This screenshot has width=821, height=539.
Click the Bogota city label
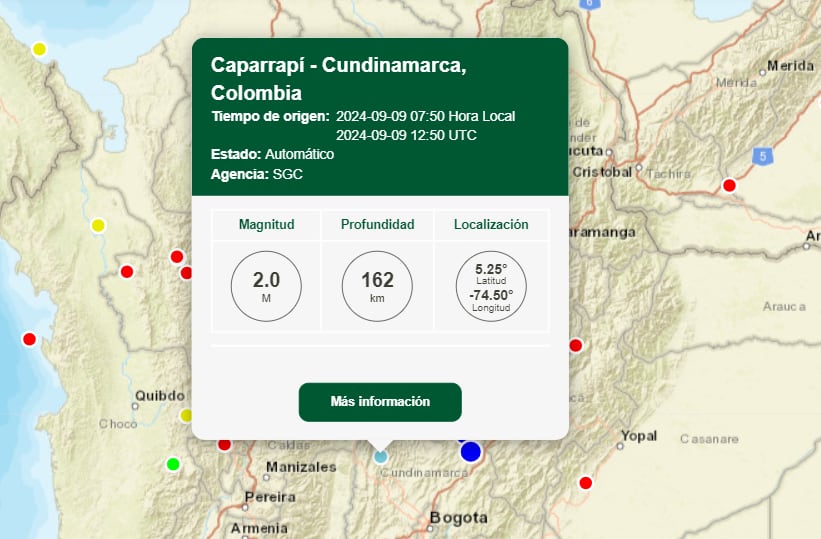[459, 518]
